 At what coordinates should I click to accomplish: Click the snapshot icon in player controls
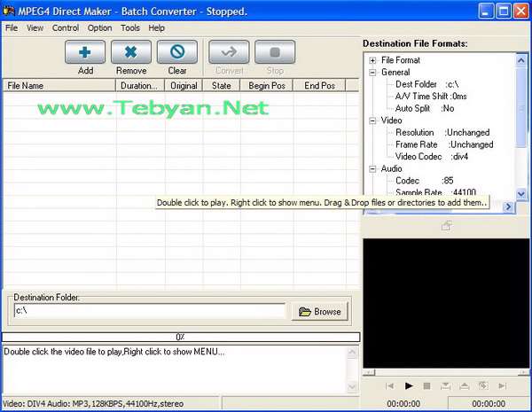[483, 385]
